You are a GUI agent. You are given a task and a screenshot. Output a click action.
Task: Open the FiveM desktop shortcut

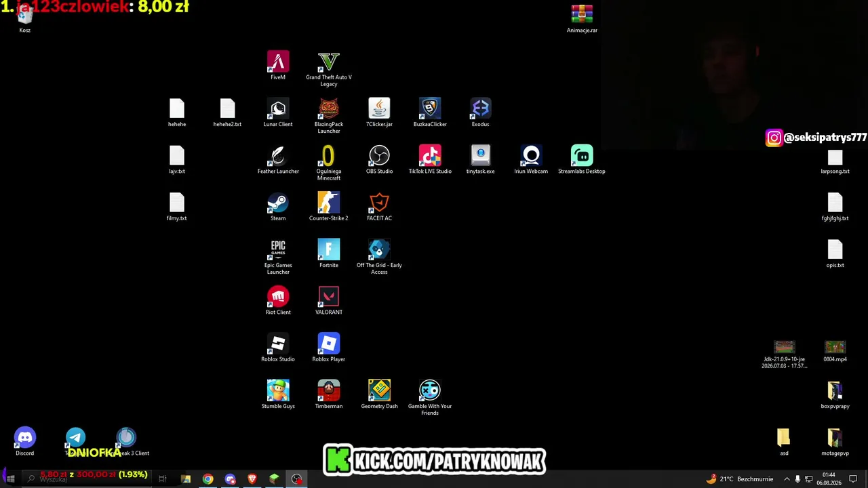(278, 66)
